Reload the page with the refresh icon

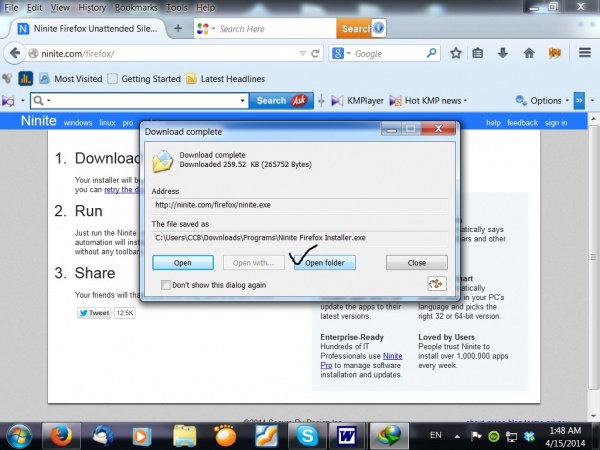pyautogui.click(x=315, y=54)
